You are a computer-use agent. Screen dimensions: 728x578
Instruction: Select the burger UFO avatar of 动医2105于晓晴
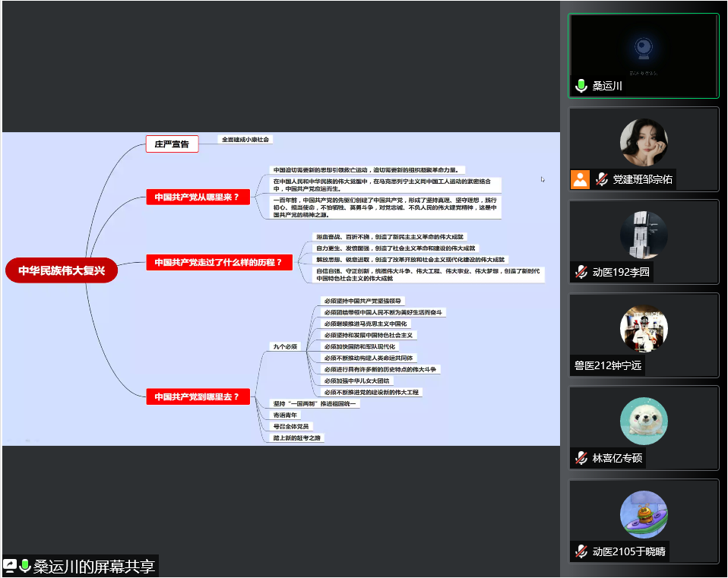[x=644, y=514]
